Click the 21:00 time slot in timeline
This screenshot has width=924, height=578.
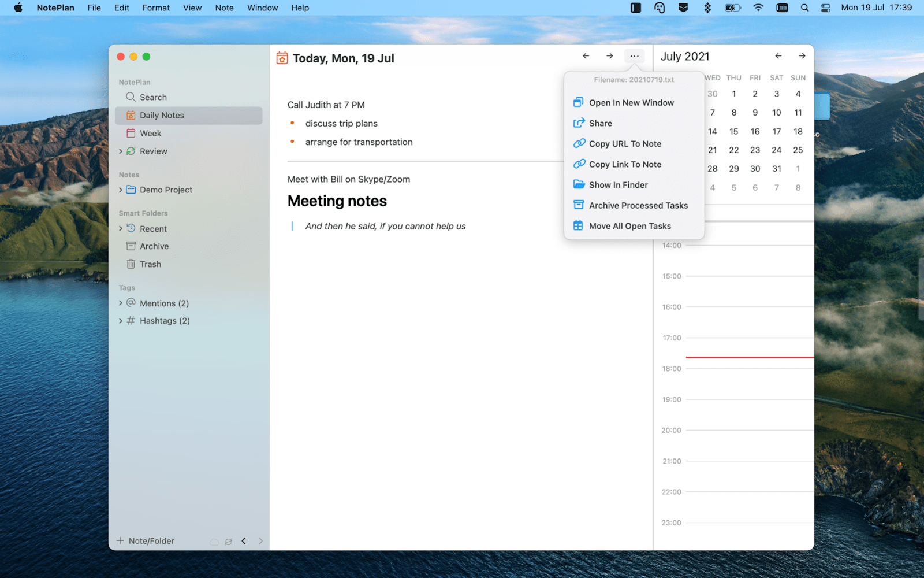point(750,476)
